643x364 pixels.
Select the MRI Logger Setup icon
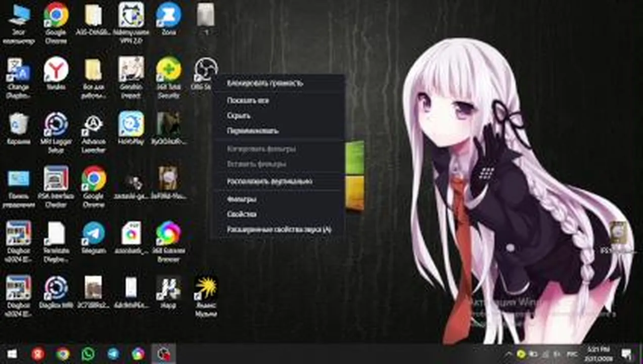56,132
